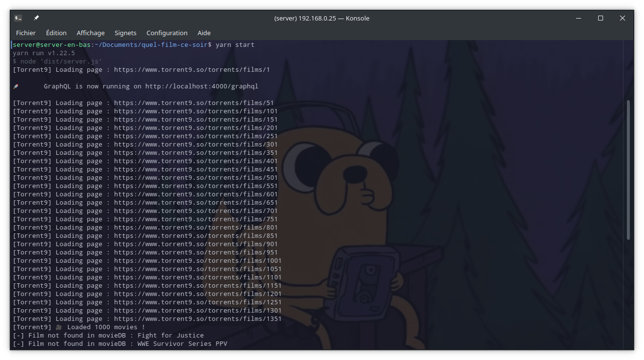This screenshot has height=360, width=644.
Task: Open the Configuration menu
Action: 167,33
